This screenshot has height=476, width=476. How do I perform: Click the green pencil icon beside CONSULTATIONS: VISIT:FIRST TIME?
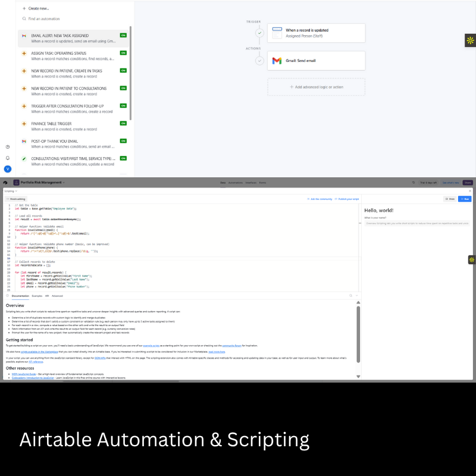click(x=24, y=159)
